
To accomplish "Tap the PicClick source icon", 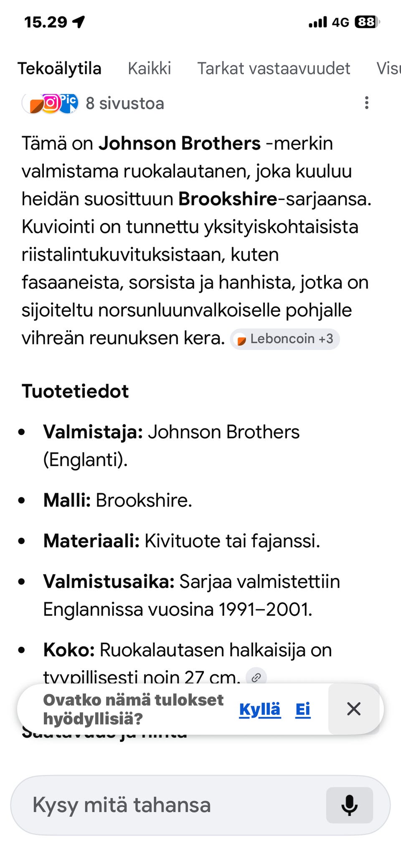I will (68, 103).
